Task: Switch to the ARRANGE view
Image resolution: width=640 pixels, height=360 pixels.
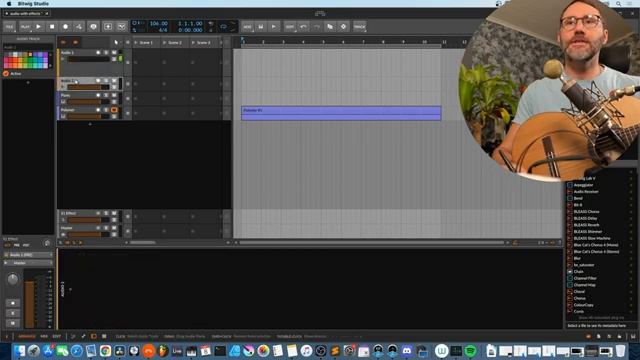Action: click(27, 336)
